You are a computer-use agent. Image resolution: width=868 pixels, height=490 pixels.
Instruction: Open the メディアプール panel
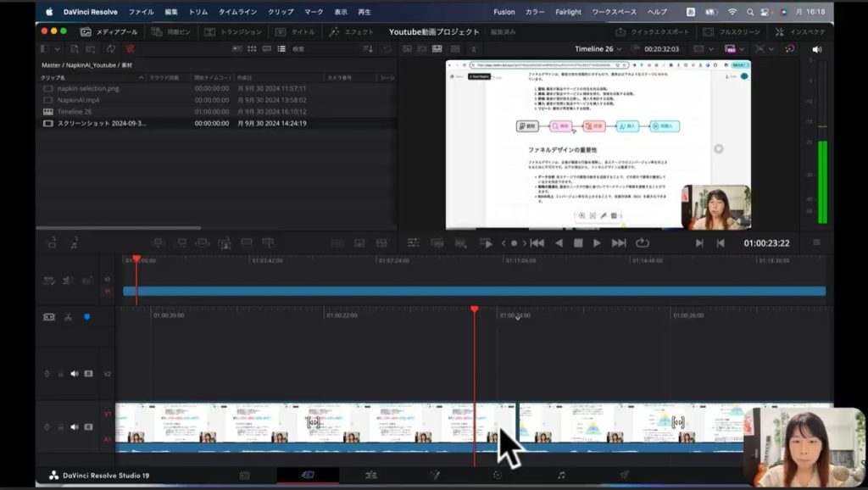(x=108, y=31)
